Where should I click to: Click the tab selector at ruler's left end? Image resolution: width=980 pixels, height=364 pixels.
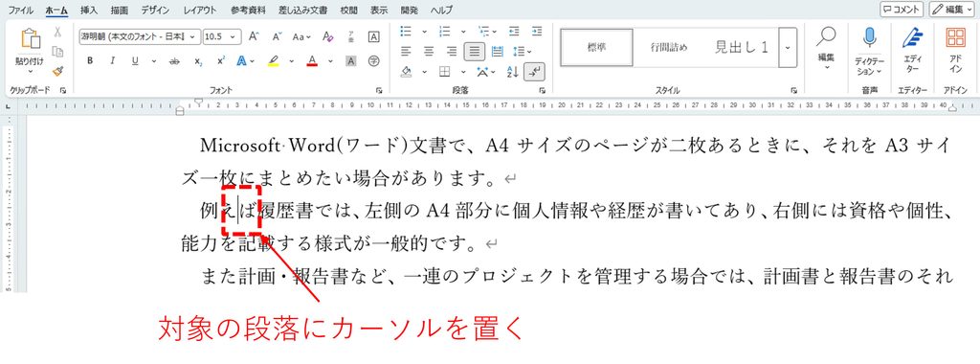(8, 107)
